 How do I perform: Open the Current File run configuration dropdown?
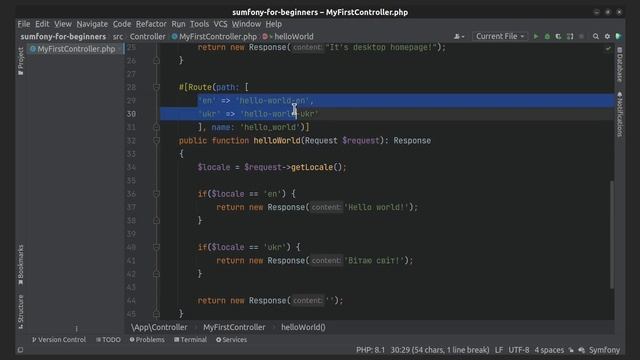coord(500,36)
